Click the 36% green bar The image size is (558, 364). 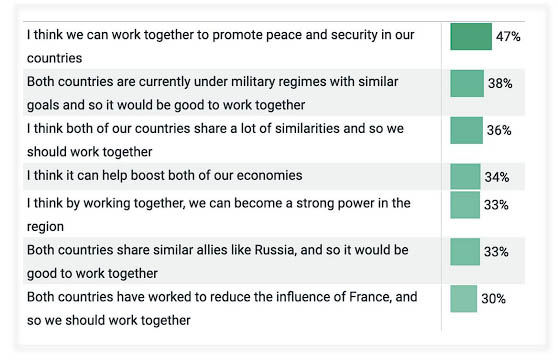point(467,130)
